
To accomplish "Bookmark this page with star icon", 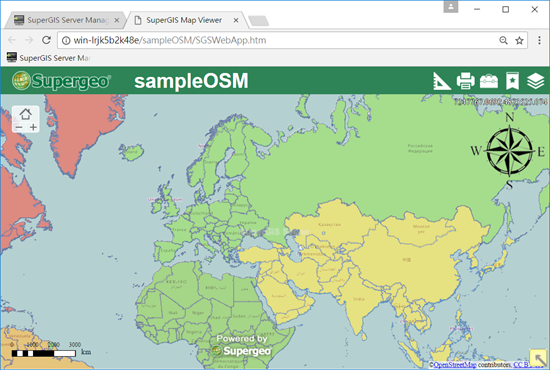I will coord(519,41).
